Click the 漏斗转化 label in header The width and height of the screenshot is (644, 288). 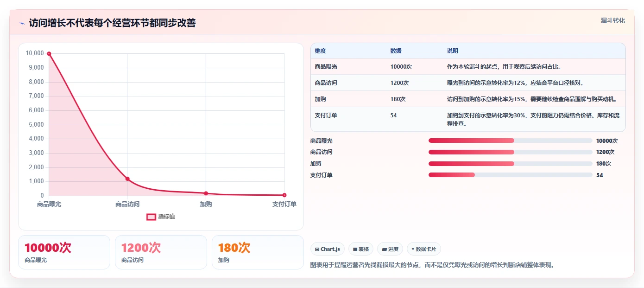pos(613,20)
